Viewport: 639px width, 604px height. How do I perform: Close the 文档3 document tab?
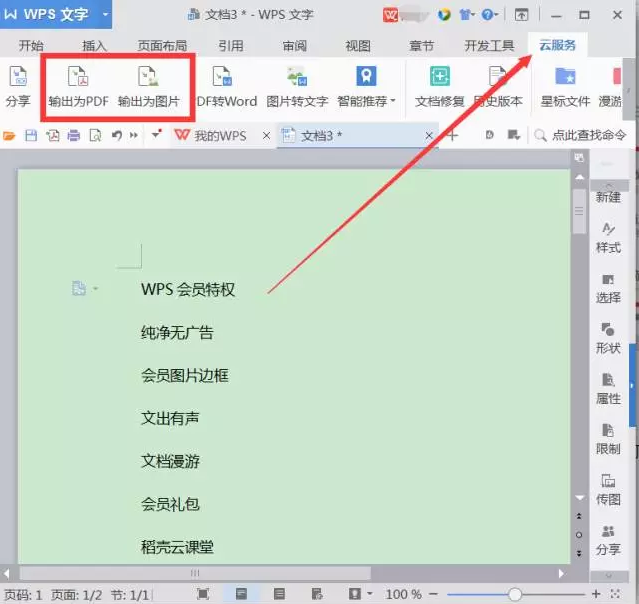(x=429, y=136)
